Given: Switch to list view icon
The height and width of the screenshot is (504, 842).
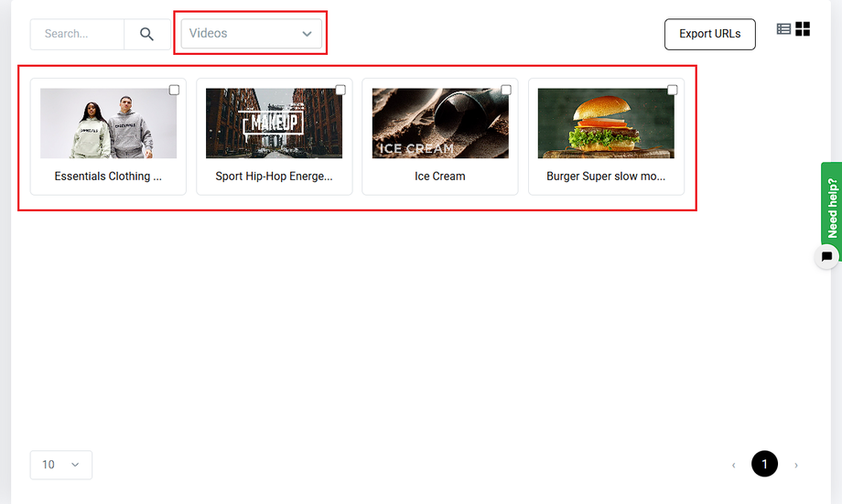Looking at the screenshot, I should click(783, 29).
